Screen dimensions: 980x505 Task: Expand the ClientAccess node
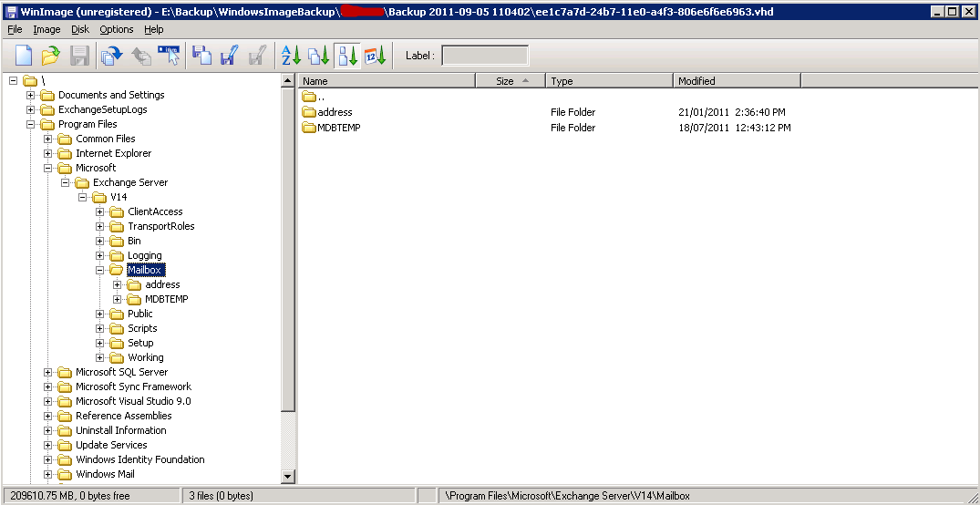point(100,211)
